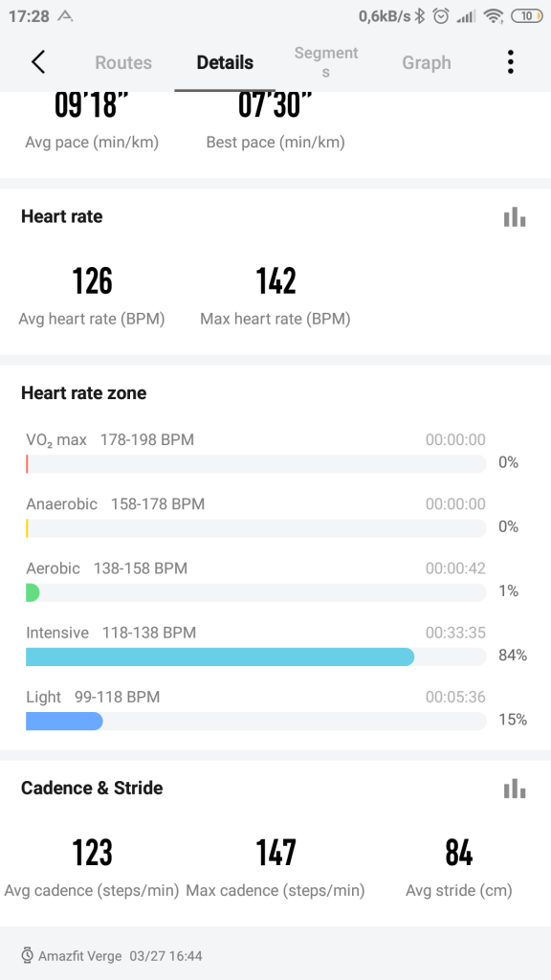The width and height of the screenshot is (551, 980).
Task: Tap the Avg heart rate value 126
Action: click(92, 280)
